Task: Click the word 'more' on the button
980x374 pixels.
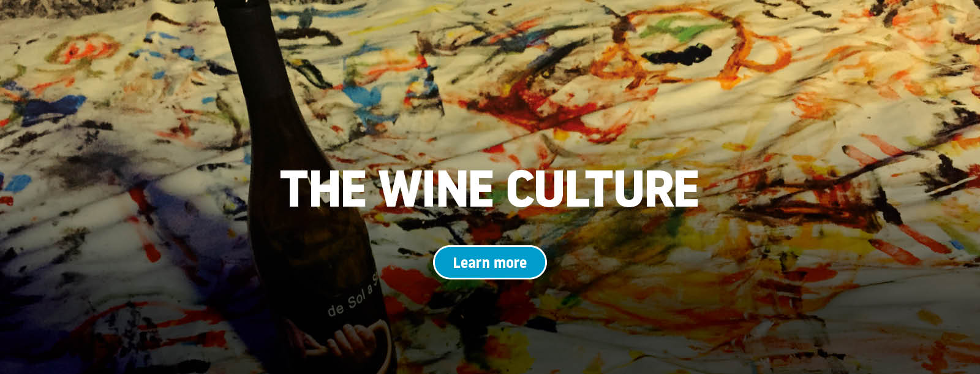Action: coord(510,263)
